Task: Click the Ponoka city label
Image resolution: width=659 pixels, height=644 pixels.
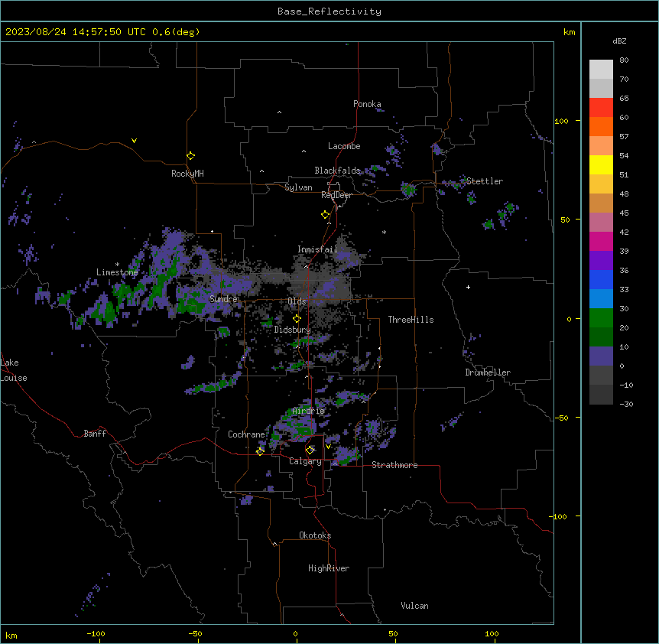Action: point(367,104)
